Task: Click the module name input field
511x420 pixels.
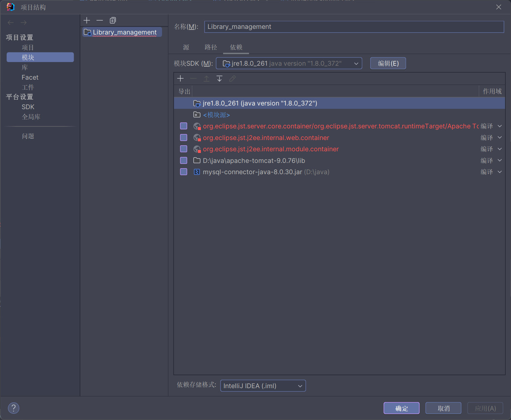Action: pyautogui.click(x=354, y=27)
